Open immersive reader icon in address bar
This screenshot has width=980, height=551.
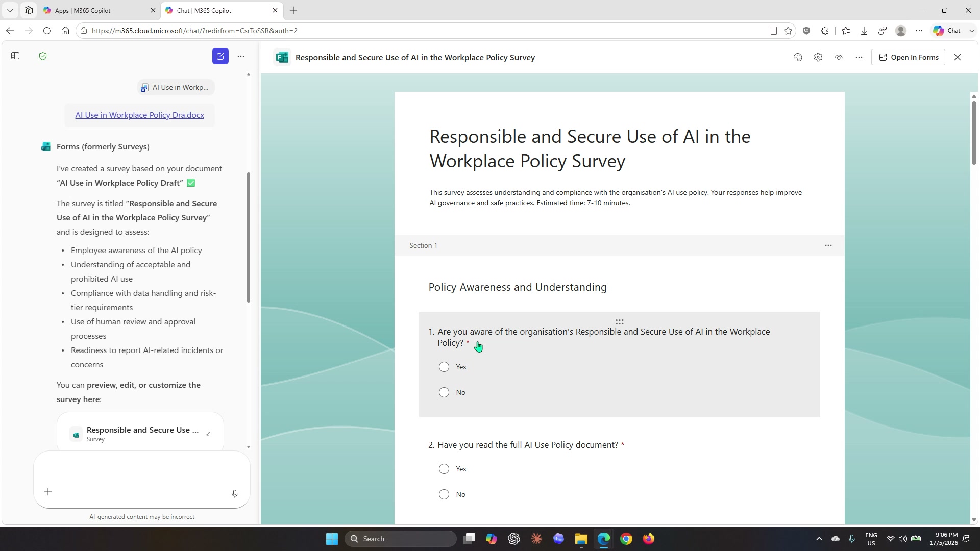click(774, 31)
